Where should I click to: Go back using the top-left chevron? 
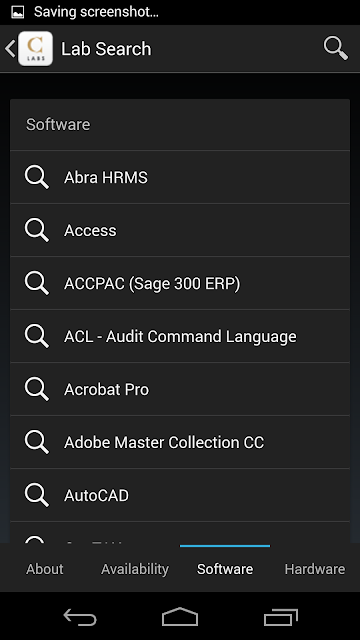(x=10, y=49)
